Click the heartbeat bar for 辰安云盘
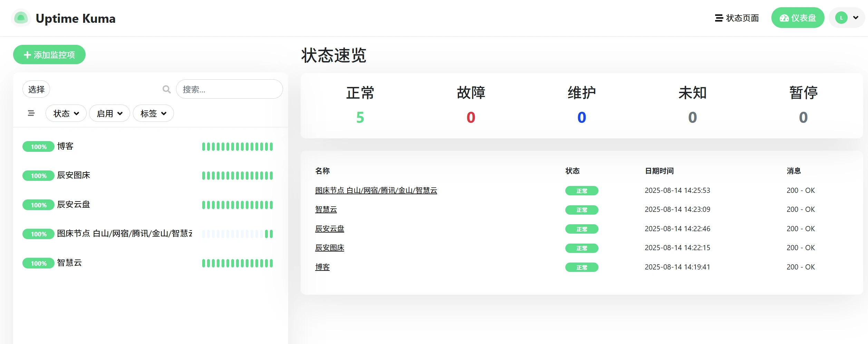The width and height of the screenshot is (868, 344). point(237,205)
